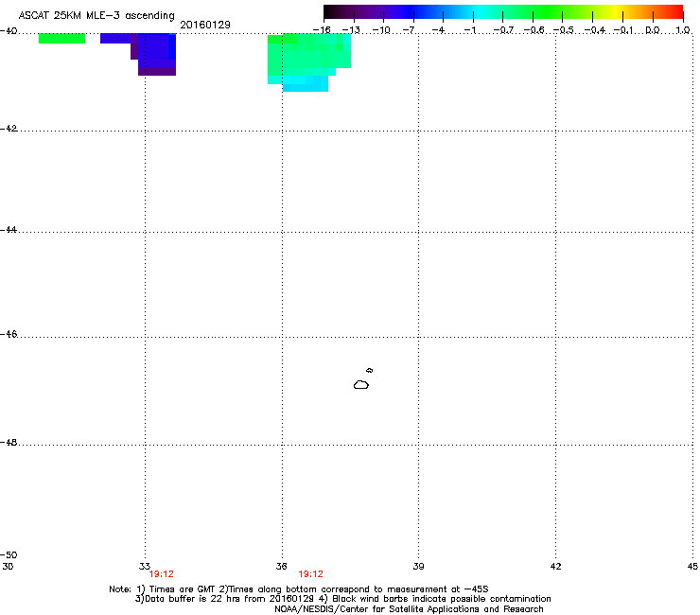Viewport: 700px width, 615px height.
Task: Click the latitude label -46
Action: tap(9, 335)
